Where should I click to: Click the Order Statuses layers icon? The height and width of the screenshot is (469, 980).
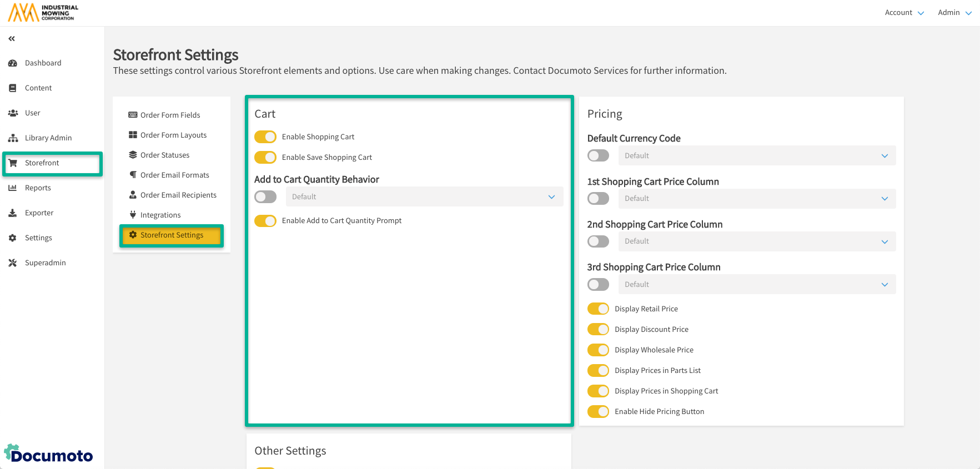point(133,155)
